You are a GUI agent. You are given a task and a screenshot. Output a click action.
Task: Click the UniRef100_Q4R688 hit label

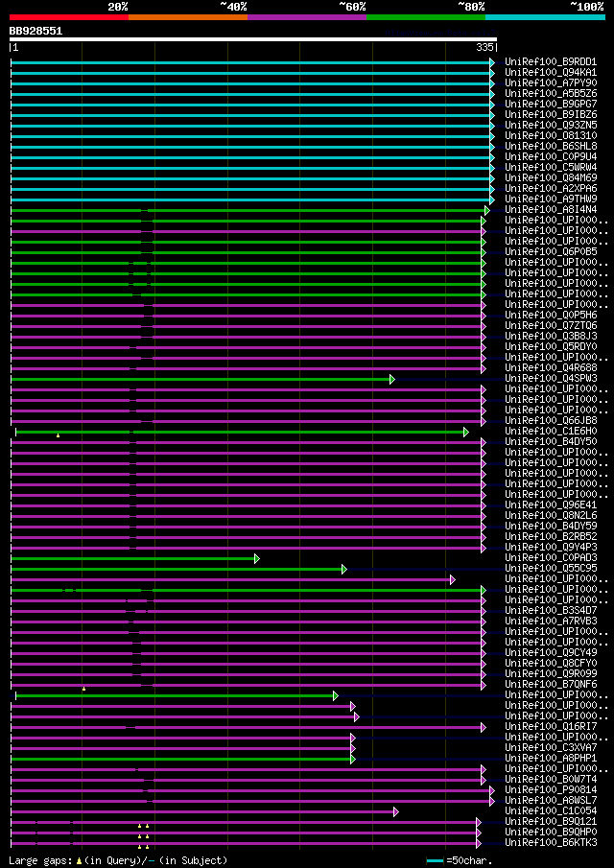coord(551,368)
